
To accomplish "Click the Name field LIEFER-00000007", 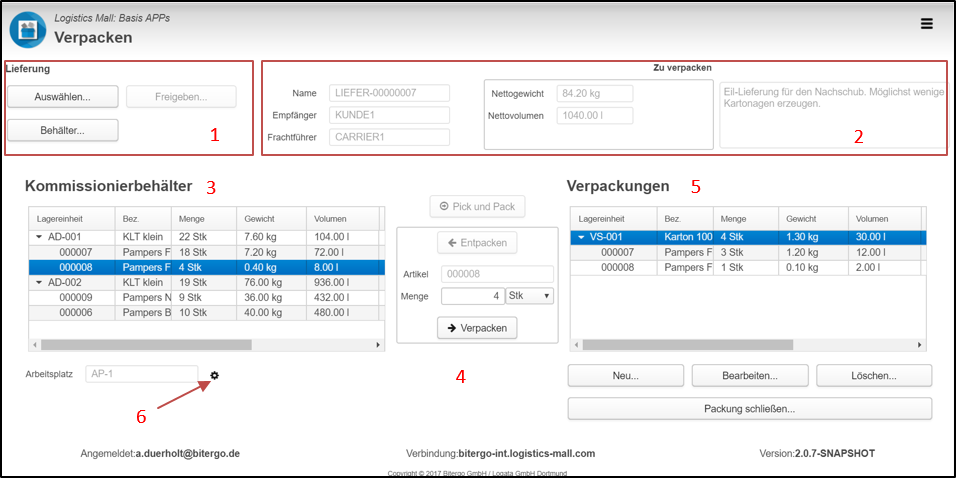I will [389, 93].
